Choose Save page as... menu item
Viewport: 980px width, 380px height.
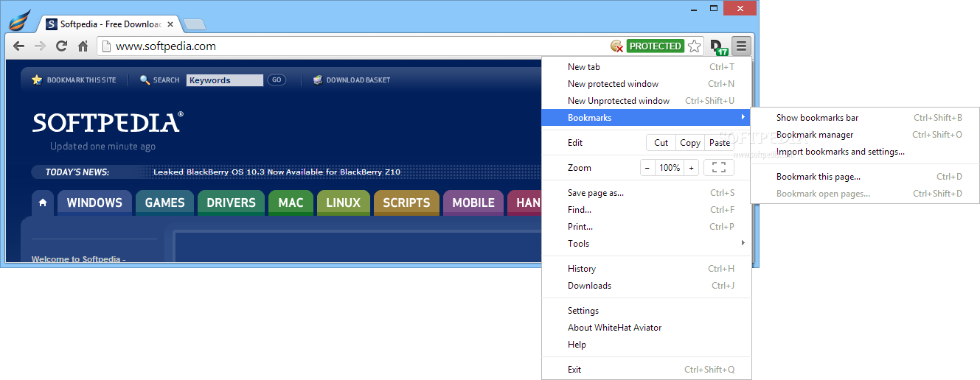click(x=647, y=193)
